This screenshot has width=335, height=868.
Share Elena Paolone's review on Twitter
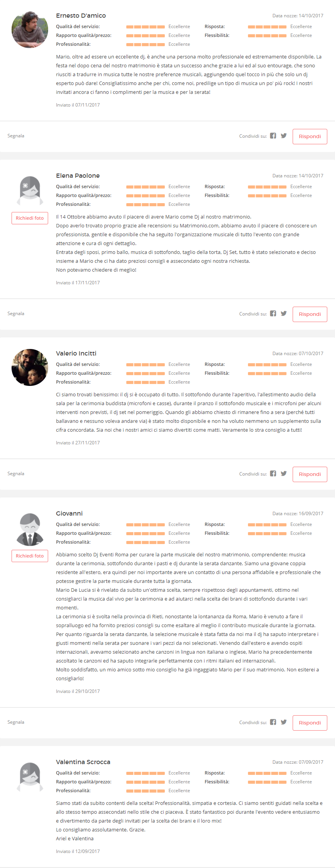tap(284, 314)
